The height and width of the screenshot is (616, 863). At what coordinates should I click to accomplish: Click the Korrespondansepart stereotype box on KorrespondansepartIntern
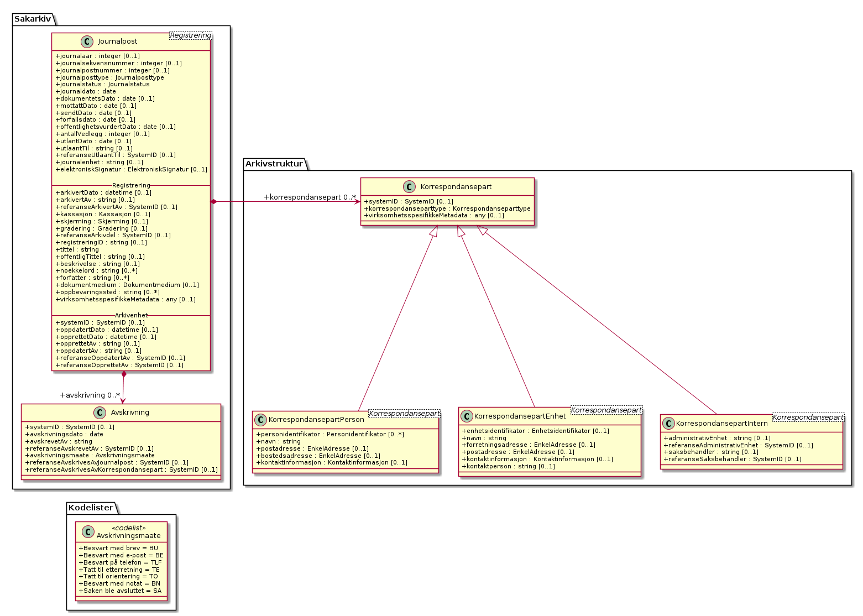(808, 417)
